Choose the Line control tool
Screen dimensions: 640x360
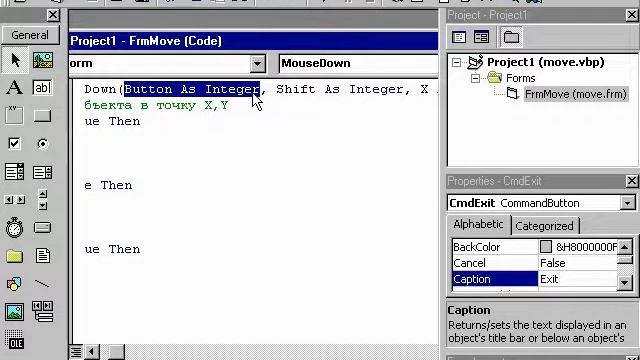pos(42,284)
